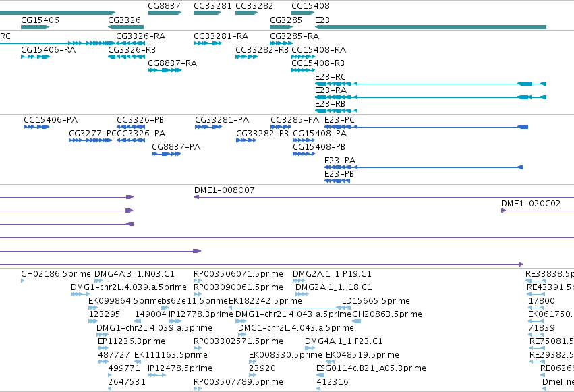The height and width of the screenshot is (392, 574).
Task: Click the DME1-008007 feature label
Action: (x=225, y=190)
